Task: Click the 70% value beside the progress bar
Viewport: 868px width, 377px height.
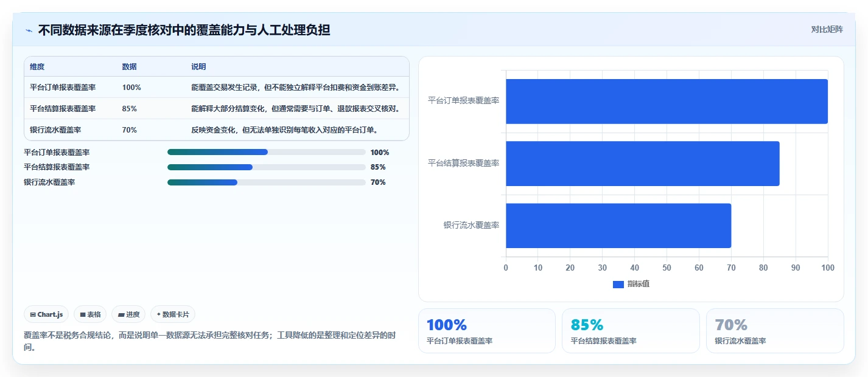Action: coord(378,182)
